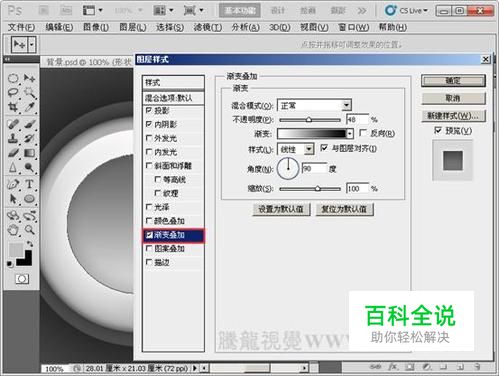This screenshot has width=499, height=376.
Task: Open the CS Live dropdown
Action: point(406,11)
